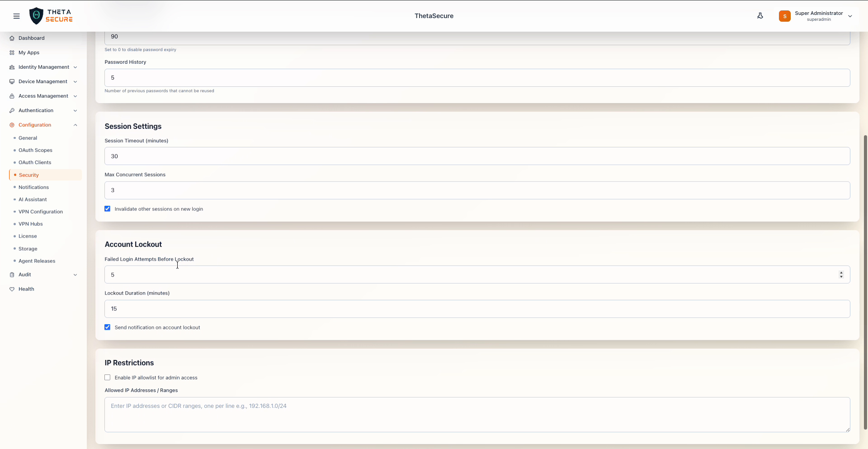
Task: Select the My Apps grid icon
Action: click(x=12, y=52)
